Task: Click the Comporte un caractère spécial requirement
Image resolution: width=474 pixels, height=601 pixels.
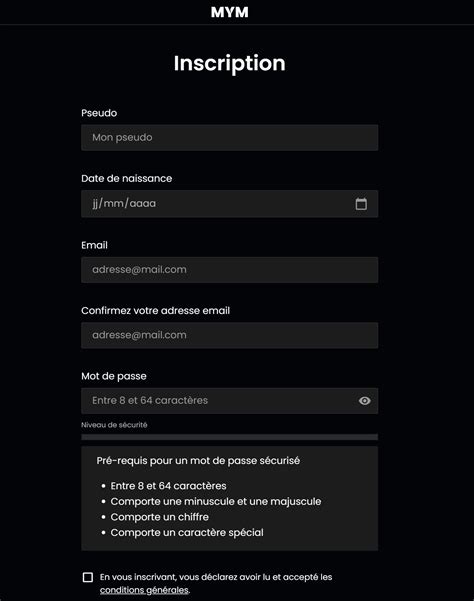Action: pyautogui.click(x=187, y=533)
